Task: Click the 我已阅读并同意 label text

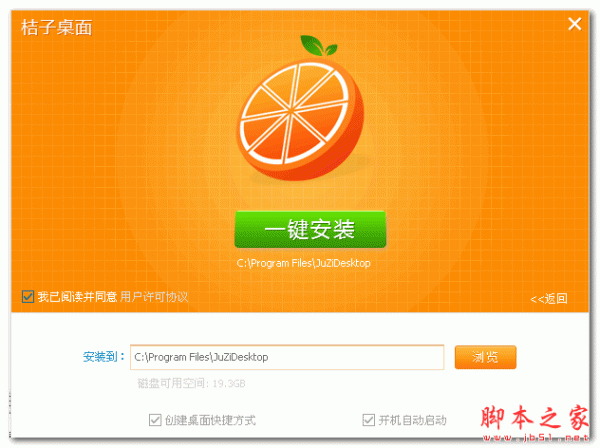Action: (77, 297)
